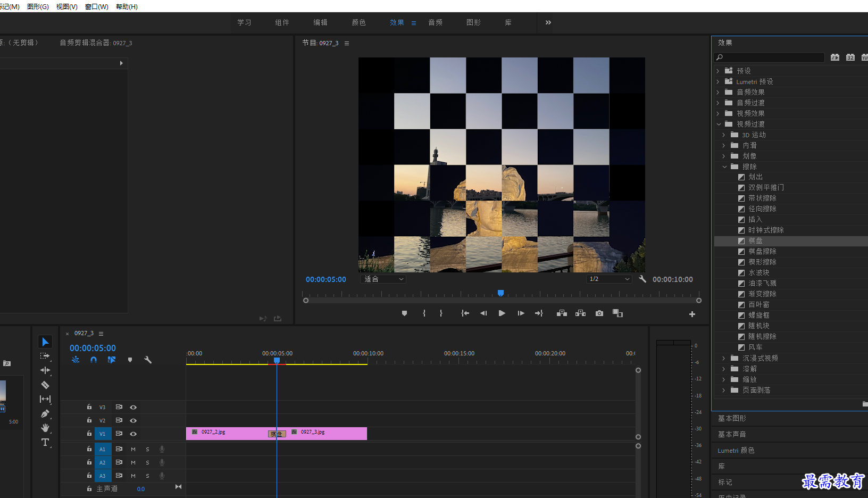868x498 pixels.
Task: Add a marker in the timeline toolbar
Action: coord(130,360)
